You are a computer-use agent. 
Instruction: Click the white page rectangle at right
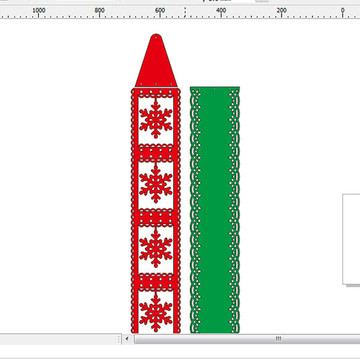[x=351, y=239]
